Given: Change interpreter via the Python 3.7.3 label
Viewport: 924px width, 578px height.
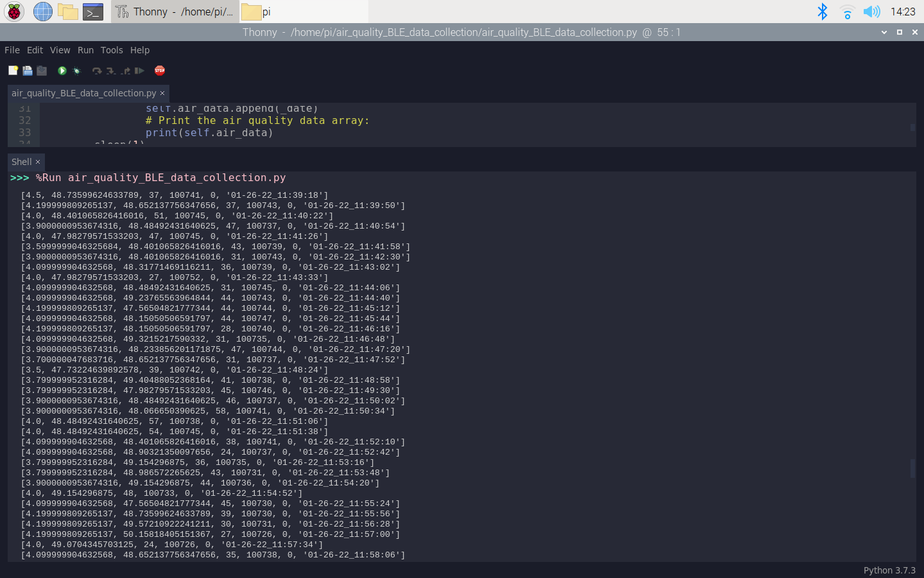Looking at the screenshot, I should 889,570.
